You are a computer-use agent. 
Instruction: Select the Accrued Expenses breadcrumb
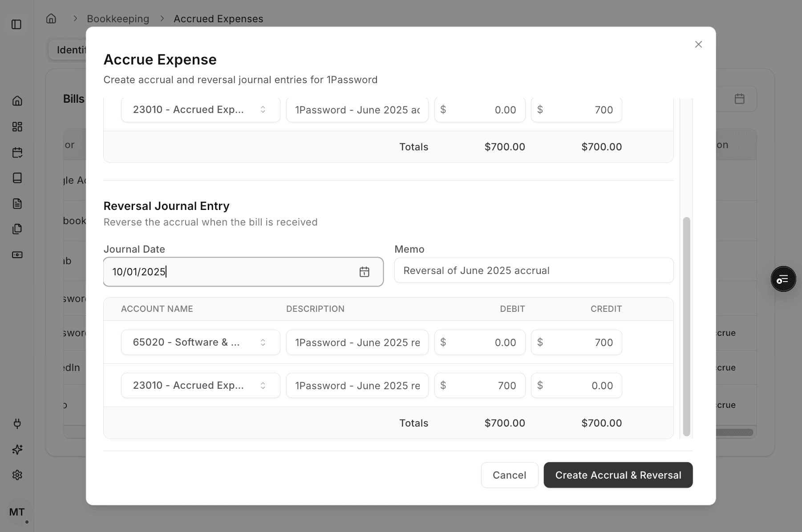(x=218, y=19)
